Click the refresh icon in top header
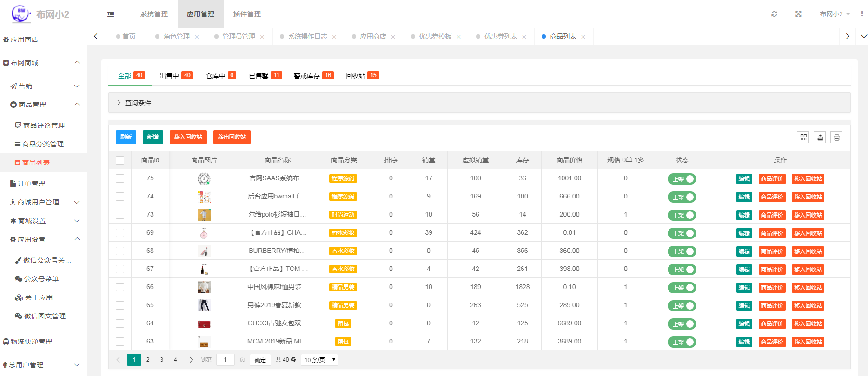 [x=774, y=14]
